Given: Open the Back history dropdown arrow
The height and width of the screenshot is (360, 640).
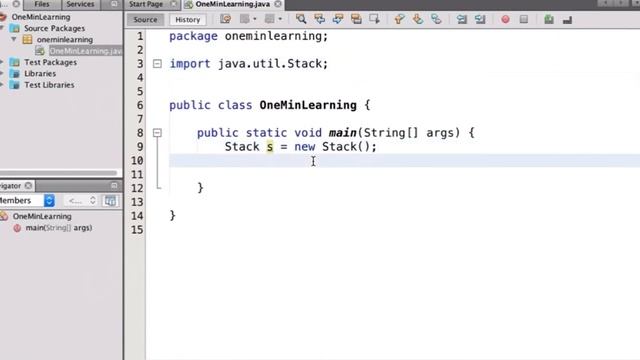Looking at the screenshot, I should click(255, 19).
